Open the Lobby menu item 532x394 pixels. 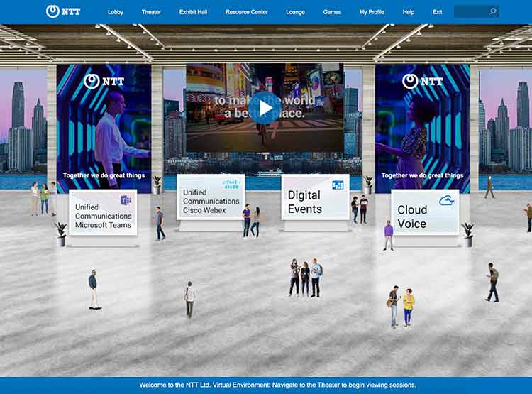point(116,12)
